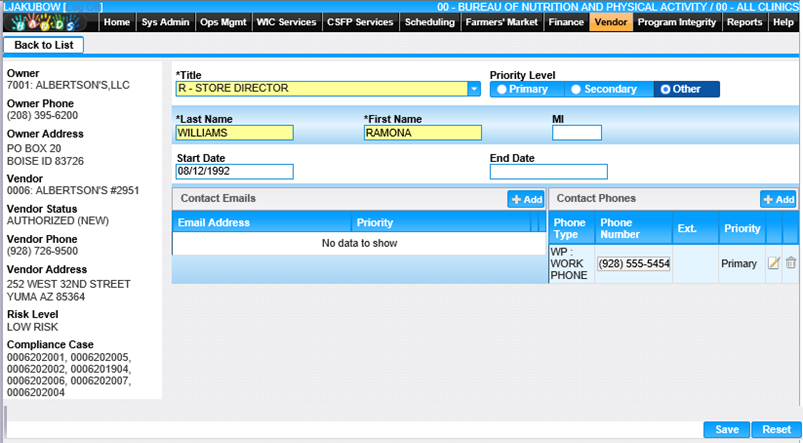Delete the work phone with trash icon
The height and width of the screenshot is (443, 803).
coord(791,263)
